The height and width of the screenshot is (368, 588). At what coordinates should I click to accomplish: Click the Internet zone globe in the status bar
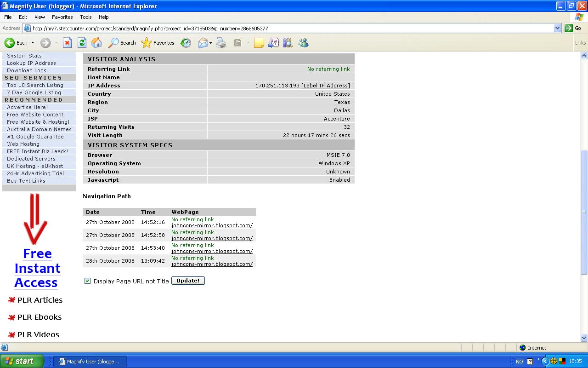pos(522,348)
